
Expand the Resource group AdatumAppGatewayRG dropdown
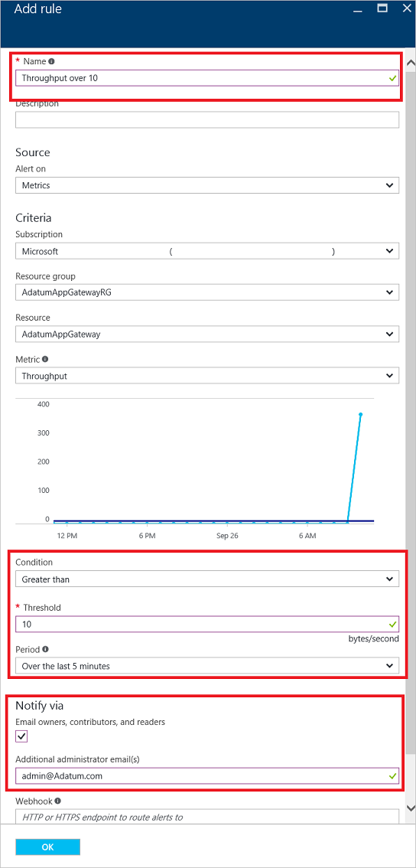point(207,293)
